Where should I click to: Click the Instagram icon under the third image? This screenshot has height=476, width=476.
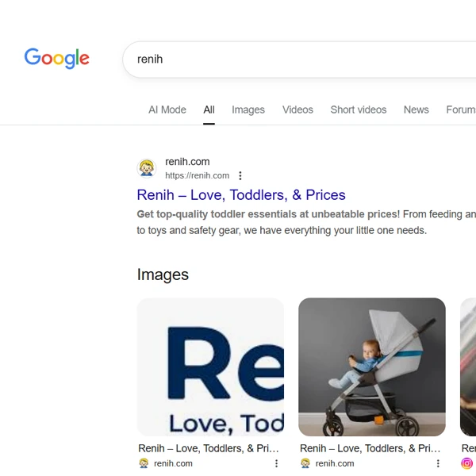467,463
